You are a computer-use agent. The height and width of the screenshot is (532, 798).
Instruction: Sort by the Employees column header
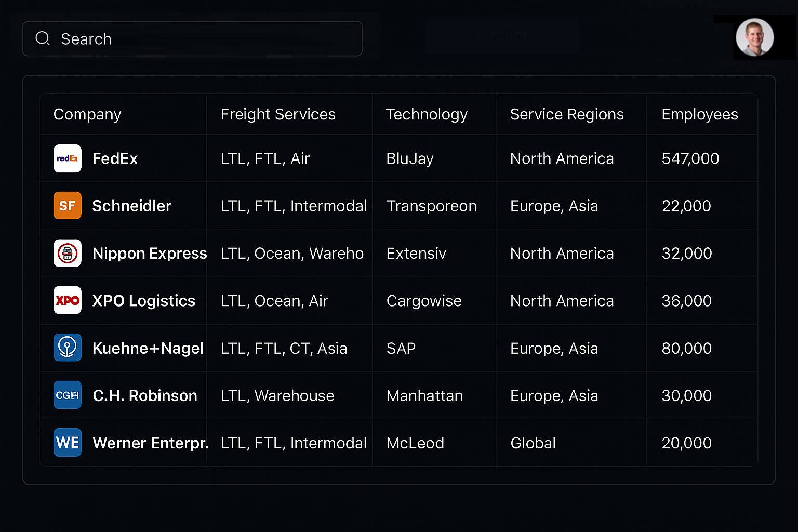coord(700,114)
